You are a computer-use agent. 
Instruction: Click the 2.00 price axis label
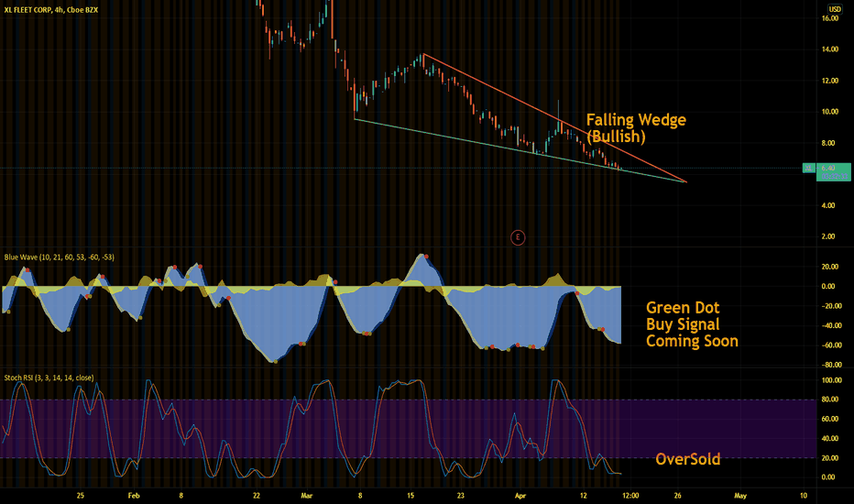(828, 236)
